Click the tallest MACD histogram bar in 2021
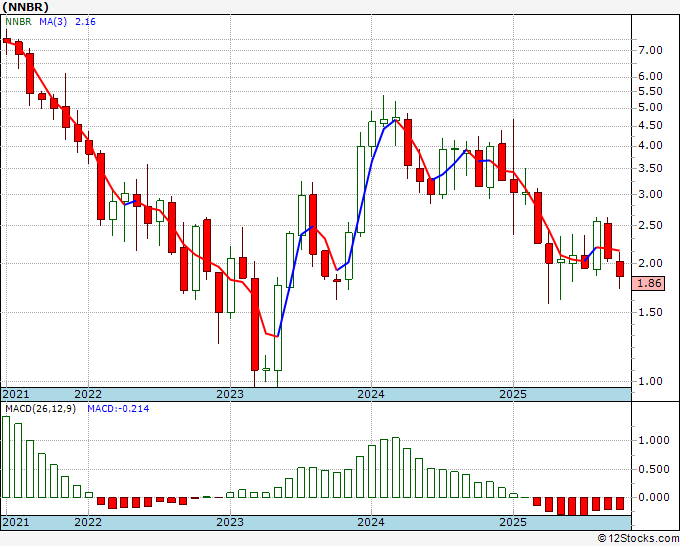This screenshot has height=546, width=680. pyautogui.click(x=6, y=457)
